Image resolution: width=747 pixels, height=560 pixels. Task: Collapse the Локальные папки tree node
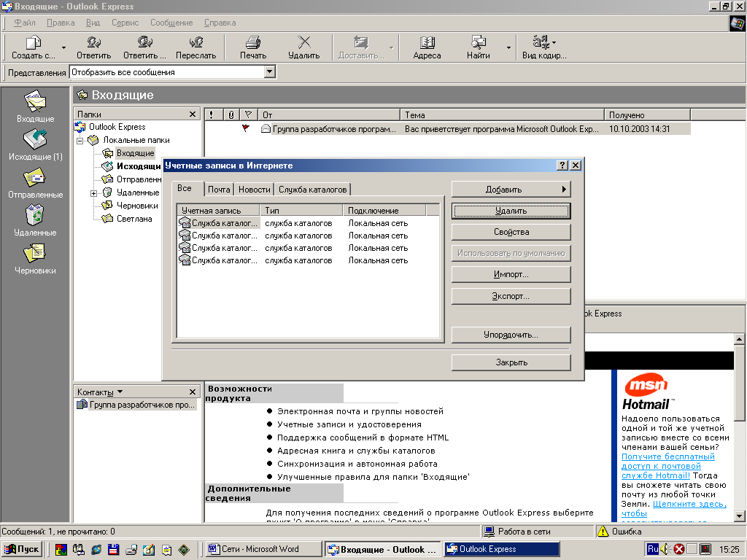click(x=80, y=141)
